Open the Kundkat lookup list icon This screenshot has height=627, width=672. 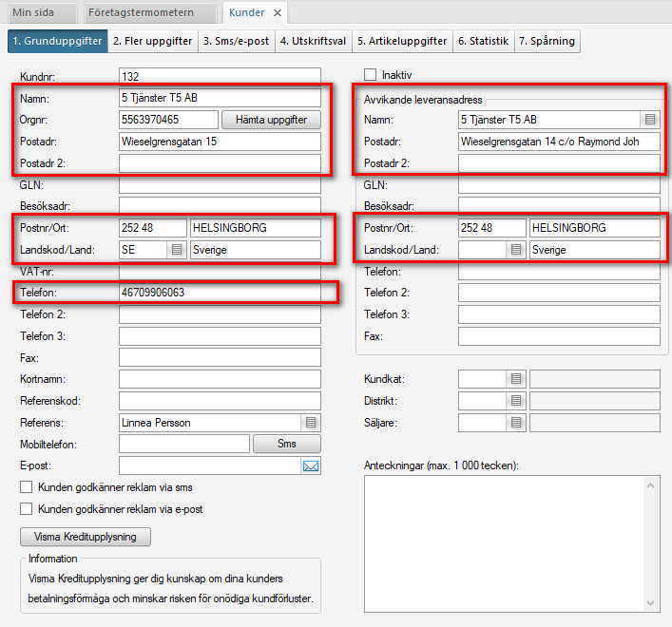point(515,379)
